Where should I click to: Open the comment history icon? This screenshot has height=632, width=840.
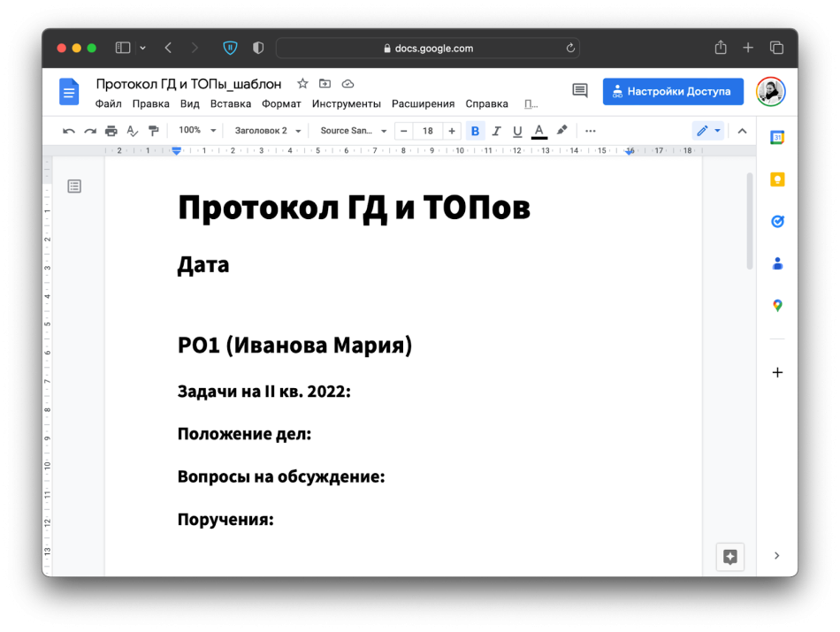tap(580, 91)
